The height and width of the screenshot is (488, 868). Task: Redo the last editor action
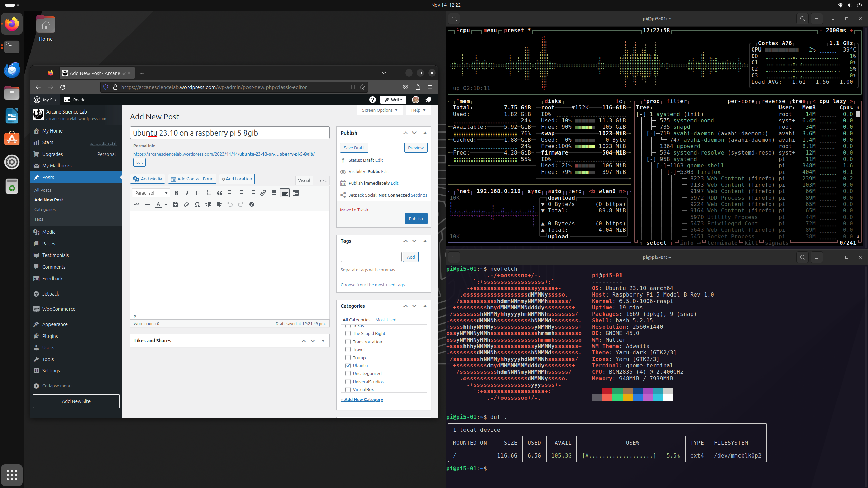(241, 204)
